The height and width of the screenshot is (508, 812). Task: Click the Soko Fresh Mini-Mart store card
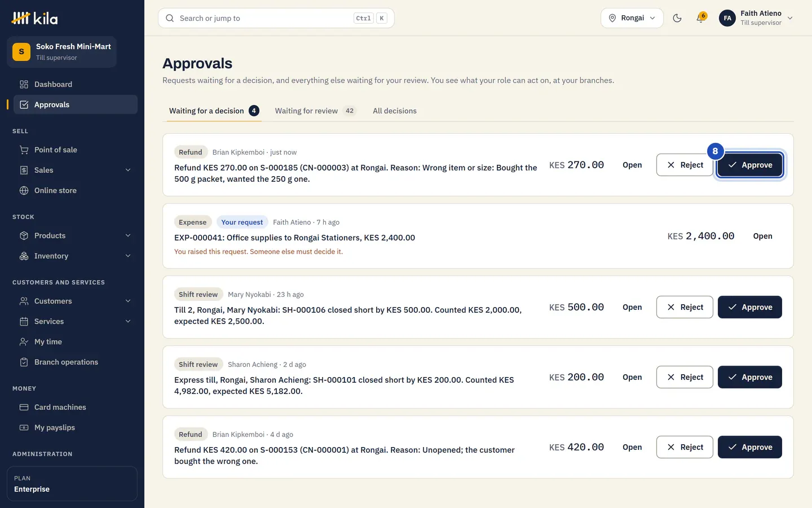point(62,52)
